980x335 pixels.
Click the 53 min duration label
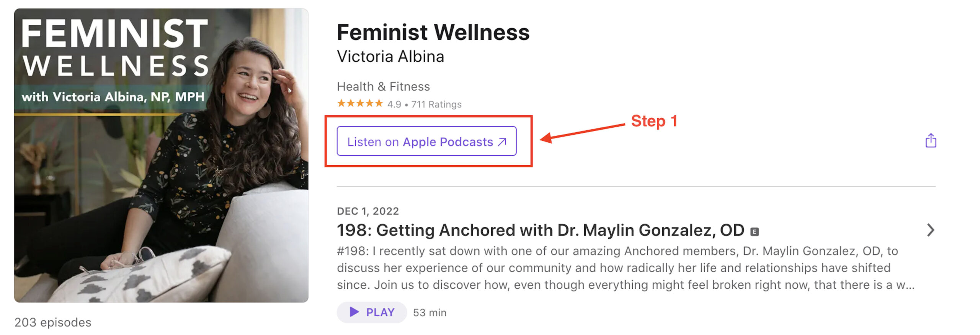430,313
